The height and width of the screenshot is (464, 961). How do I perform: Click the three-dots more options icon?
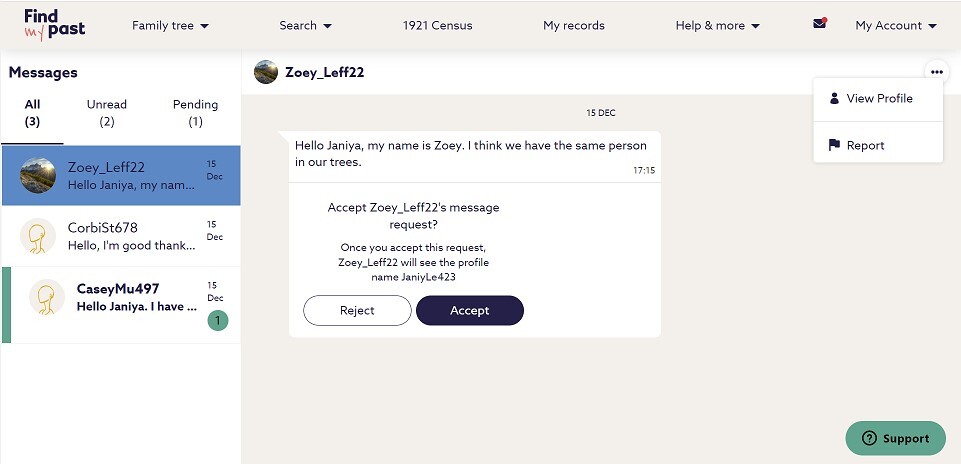[936, 72]
